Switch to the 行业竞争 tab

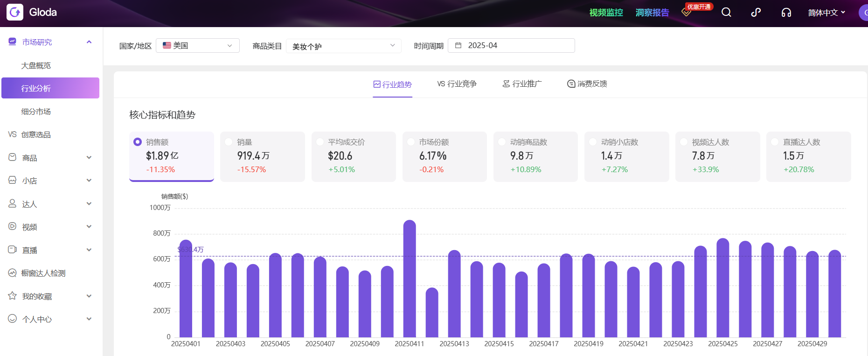(457, 84)
